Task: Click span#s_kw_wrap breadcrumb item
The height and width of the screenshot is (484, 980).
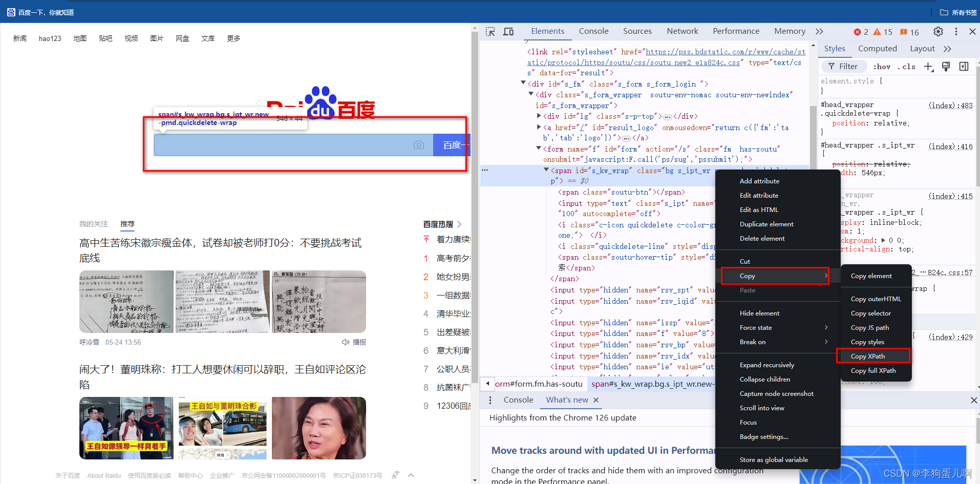Action: click(652, 384)
